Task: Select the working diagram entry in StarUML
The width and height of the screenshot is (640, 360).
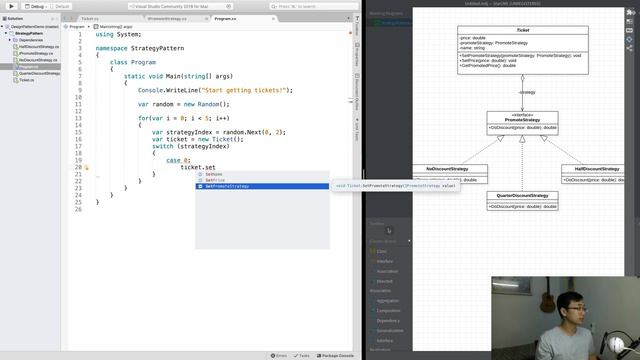Action: pyautogui.click(x=390, y=23)
